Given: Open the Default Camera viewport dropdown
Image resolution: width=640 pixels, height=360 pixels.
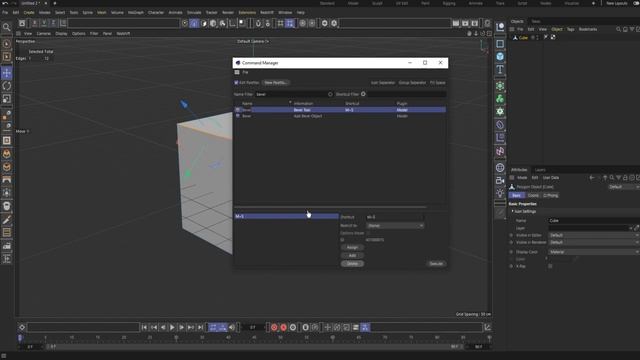Looking at the screenshot, I should tap(253, 41).
